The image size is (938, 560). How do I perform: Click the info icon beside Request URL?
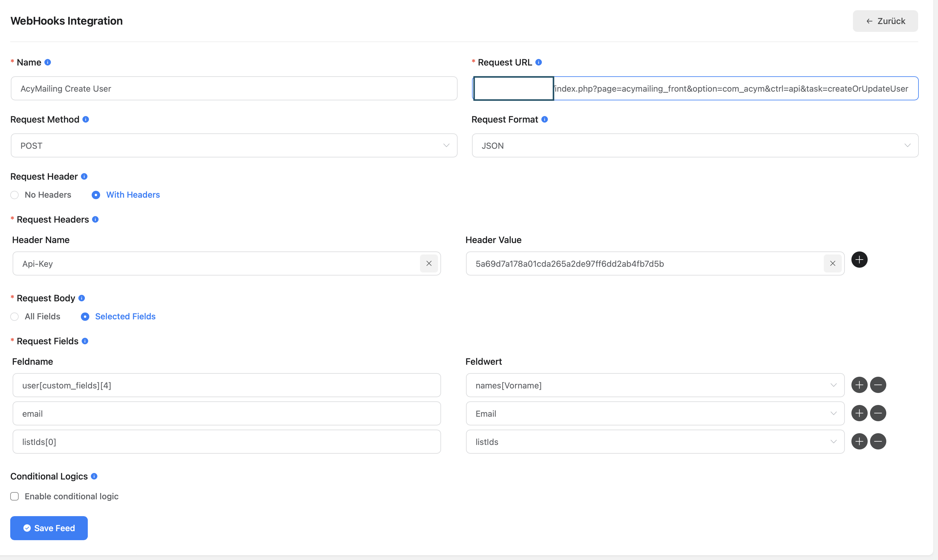click(538, 62)
